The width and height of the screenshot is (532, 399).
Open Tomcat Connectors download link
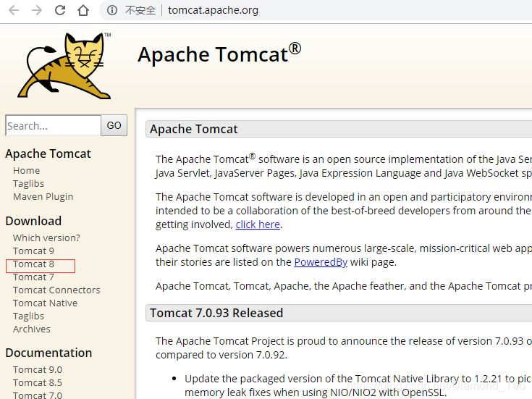(56, 290)
